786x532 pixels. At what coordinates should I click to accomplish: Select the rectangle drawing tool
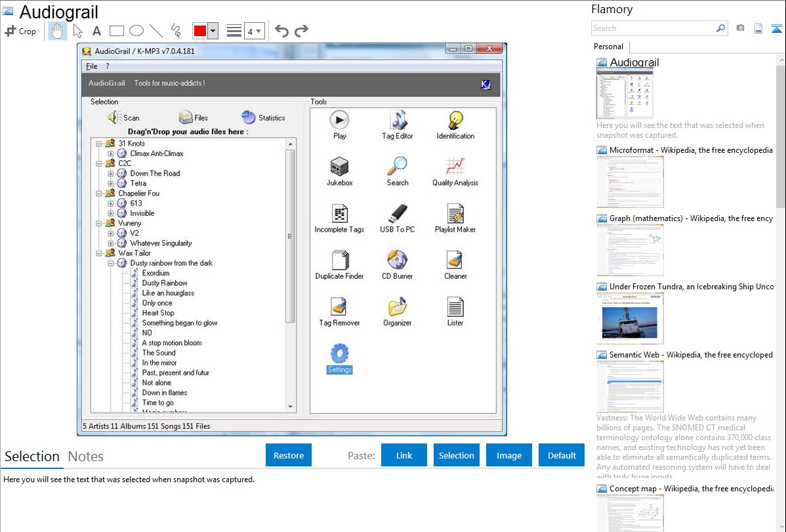(116, 31)
